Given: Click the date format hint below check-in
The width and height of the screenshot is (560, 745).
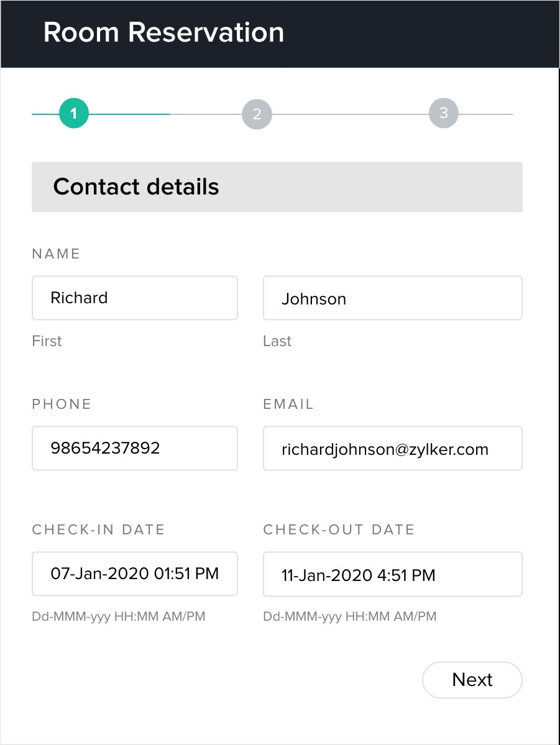Looking at the screenshot, I should tap(118, 617).
